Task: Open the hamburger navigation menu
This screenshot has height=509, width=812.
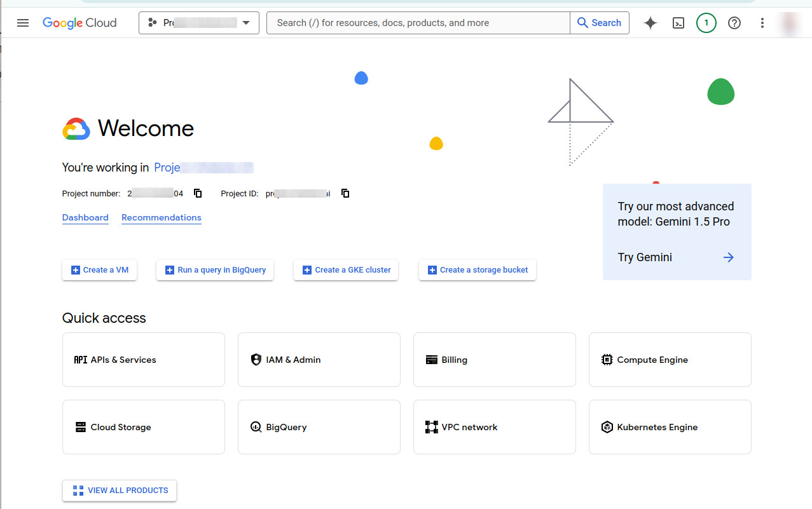Action: [23, 23]
